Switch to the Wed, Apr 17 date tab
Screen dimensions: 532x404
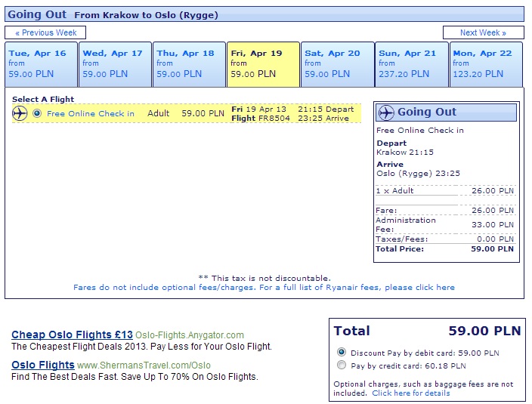pyautogui.click(x=115, y=64)
